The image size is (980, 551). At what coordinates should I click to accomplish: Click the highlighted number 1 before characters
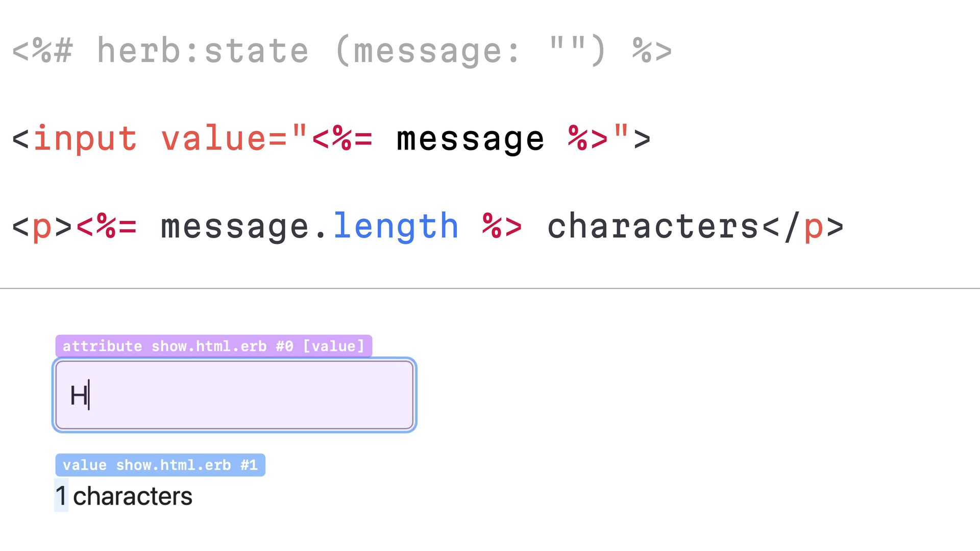61,495
